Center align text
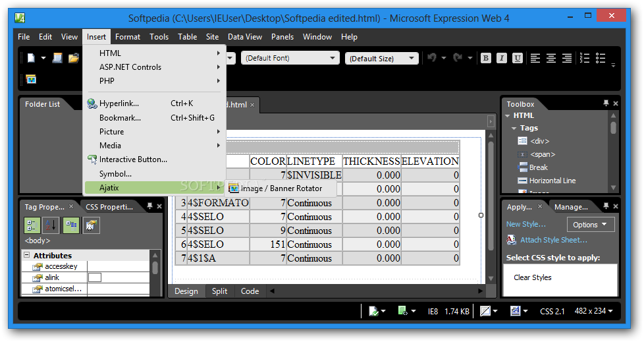The height and width of the screenshot is (342, 644). tap(550, 58)
